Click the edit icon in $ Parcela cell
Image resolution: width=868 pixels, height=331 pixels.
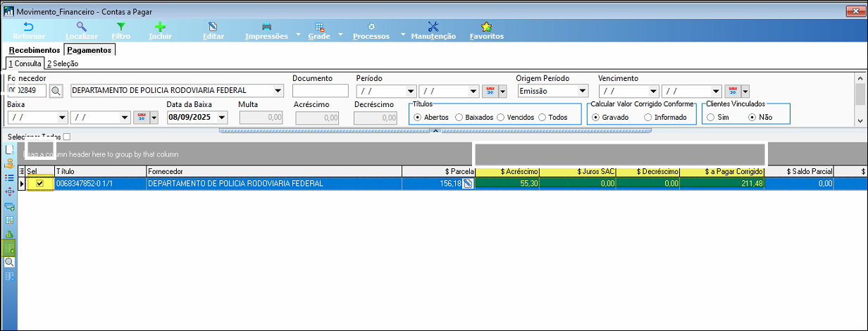point(468,184)
